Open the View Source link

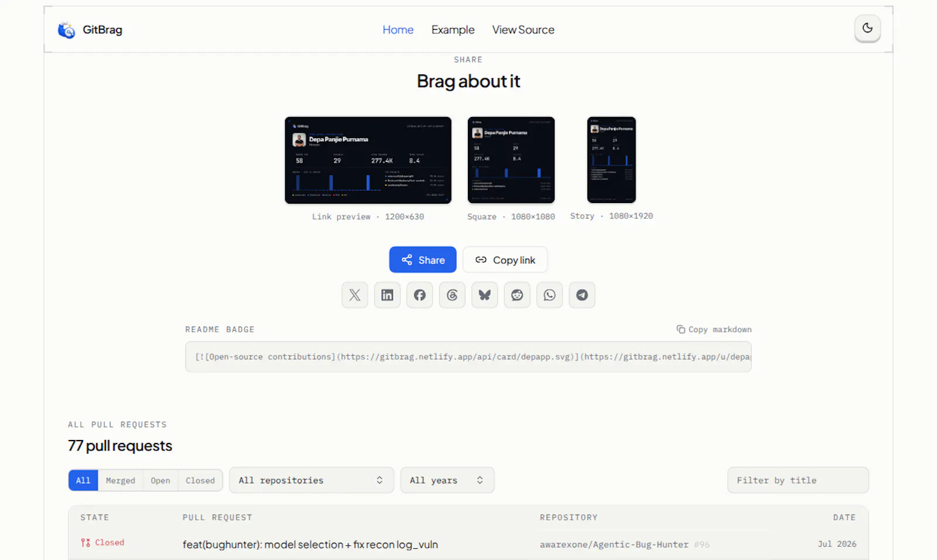tap(523, 30)
